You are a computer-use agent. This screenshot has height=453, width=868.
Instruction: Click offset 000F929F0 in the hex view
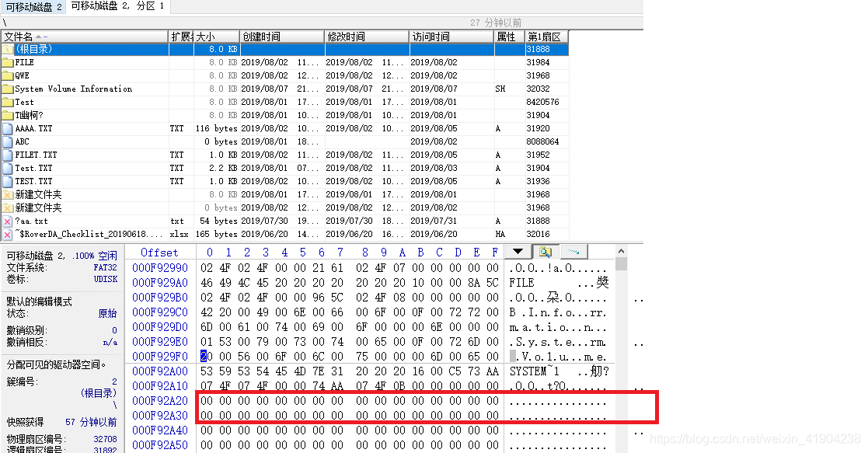pos(160,357)
